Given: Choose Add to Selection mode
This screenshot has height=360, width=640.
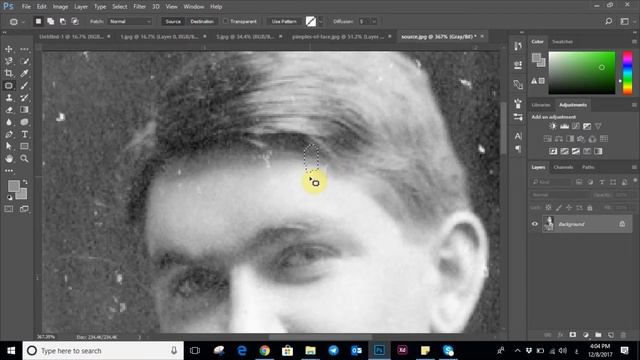Looking at the screenshot, I should click(51, 21).
